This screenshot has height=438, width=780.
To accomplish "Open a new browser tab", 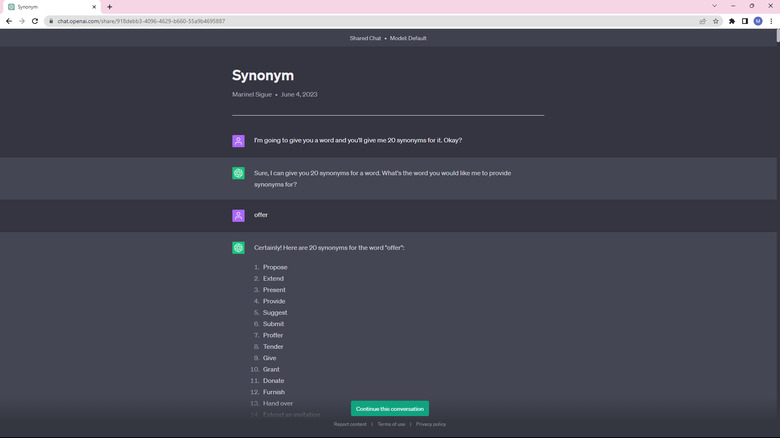I will tap(109, 7).
